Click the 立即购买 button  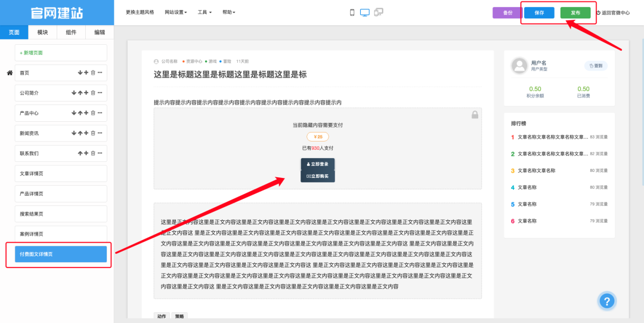pos(318,176)
